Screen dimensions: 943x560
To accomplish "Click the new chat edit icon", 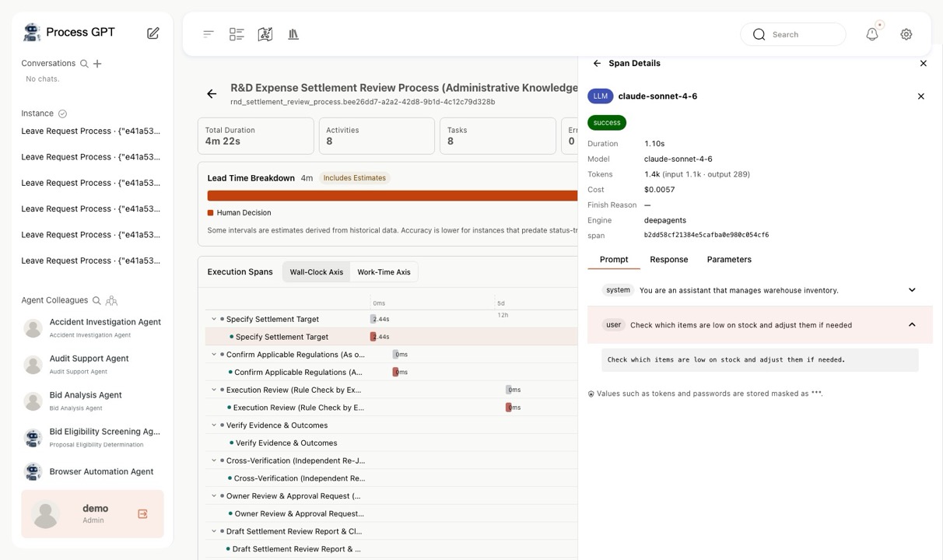I will coord(153,33).
